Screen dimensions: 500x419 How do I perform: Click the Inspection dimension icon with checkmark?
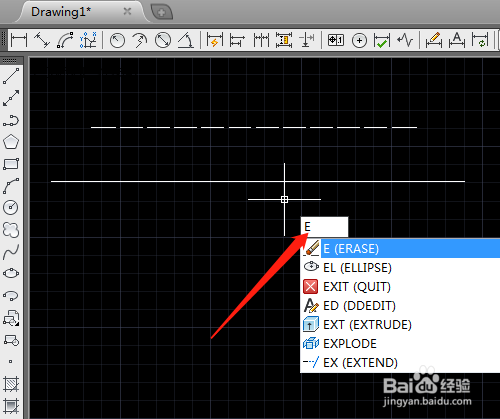[382, 40]
